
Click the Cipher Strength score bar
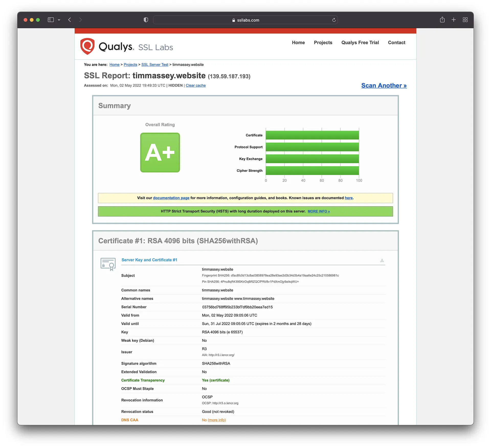click(x=312, y=170)
